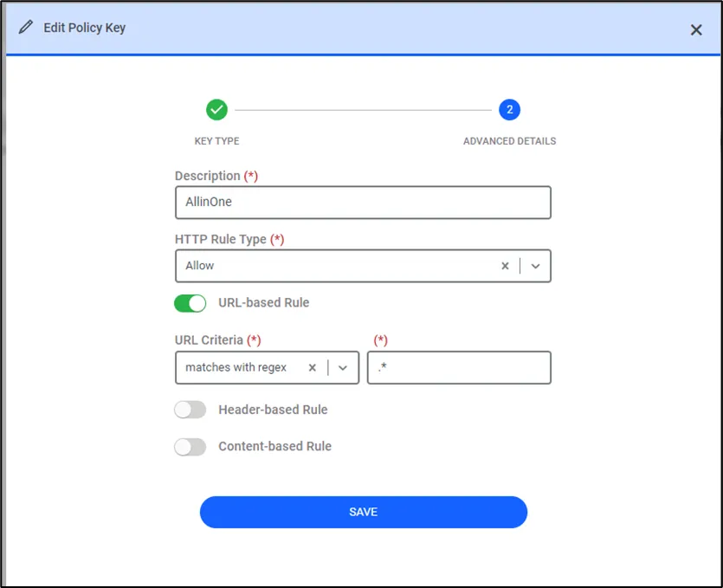Click the URL-based Rule label text
Viewport: 723px width, 588px height.
[264, 302]
